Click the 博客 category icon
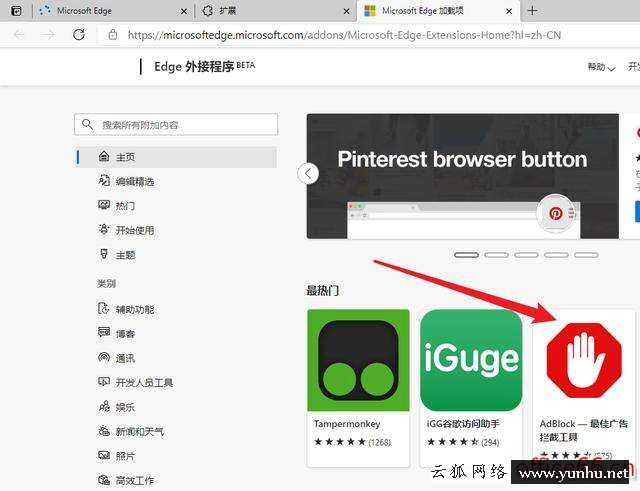The width and height of the screenshot is (640, 491). click(104, 333)
